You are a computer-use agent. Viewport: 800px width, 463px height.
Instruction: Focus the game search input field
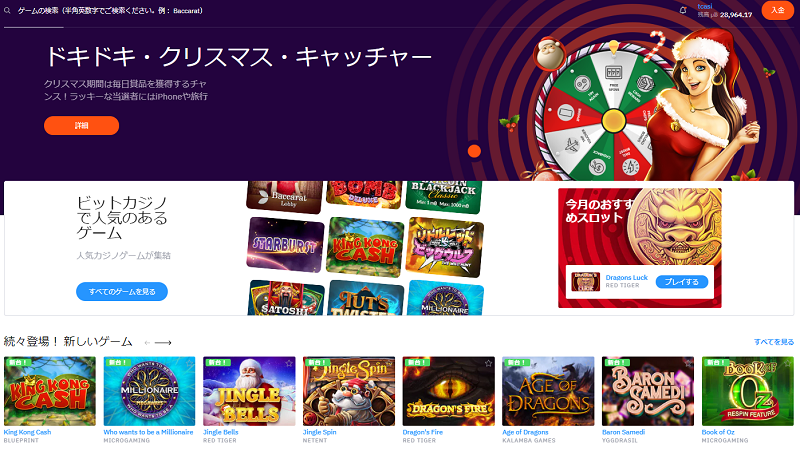click(110, 10)
